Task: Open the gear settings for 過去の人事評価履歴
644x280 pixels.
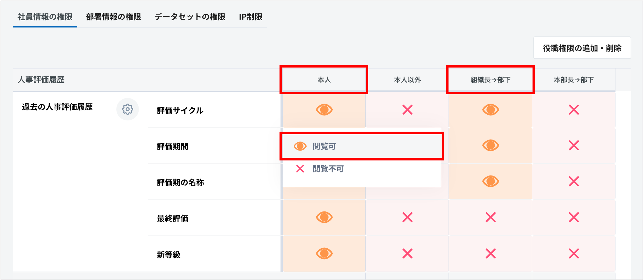Action: coord(127,109)
